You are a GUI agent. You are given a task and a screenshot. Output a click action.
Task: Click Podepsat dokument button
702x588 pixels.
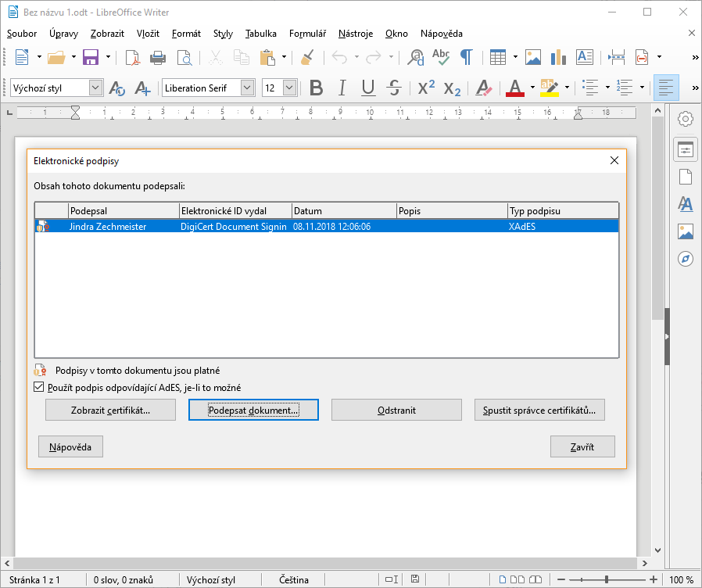coord(253,411)
